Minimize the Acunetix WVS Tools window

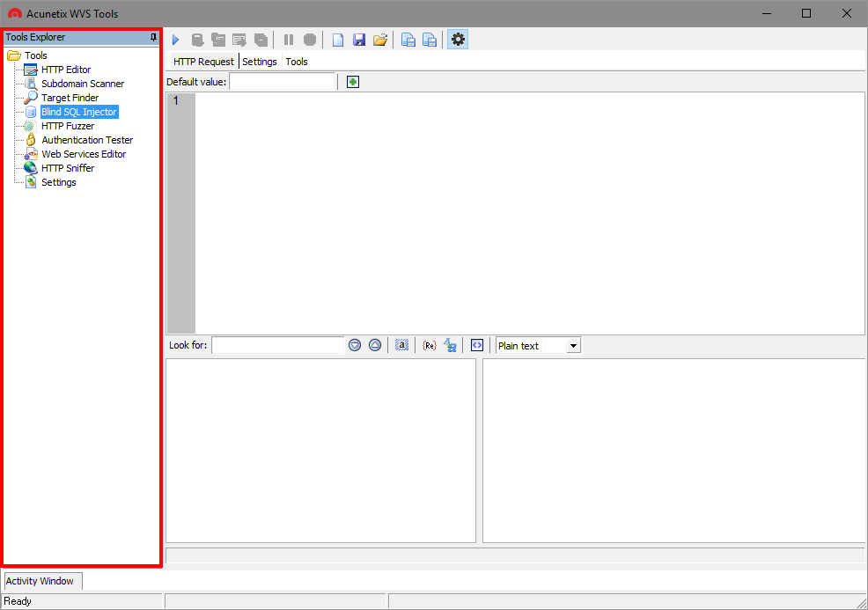click(x=767, y=13)
